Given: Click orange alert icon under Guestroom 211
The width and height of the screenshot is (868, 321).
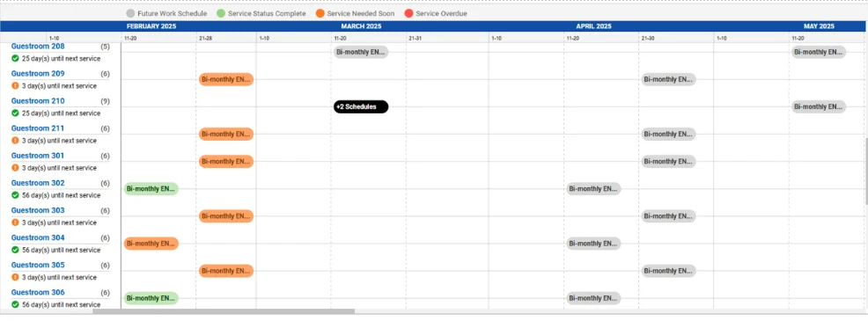Looking at the screenshot, I should pyautogui.click(x=15, y=141).
